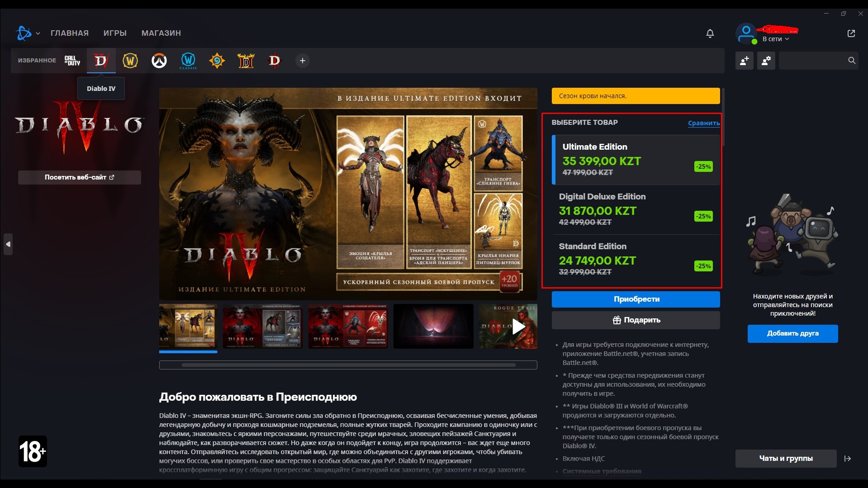868x488 pixels.
Task: Open the Diablo II Resurrected favorite
Action: click(x=246, y=61)
